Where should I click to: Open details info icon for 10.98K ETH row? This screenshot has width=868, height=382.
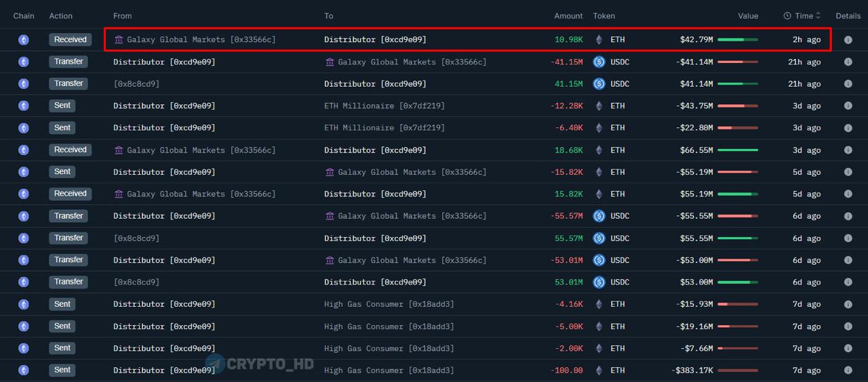point(848,40)
